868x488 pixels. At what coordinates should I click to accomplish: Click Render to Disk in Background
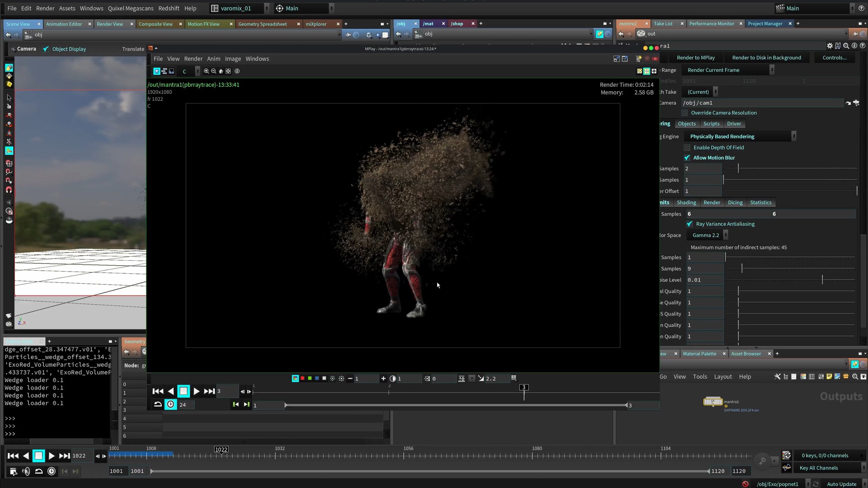tap(766, 58)
